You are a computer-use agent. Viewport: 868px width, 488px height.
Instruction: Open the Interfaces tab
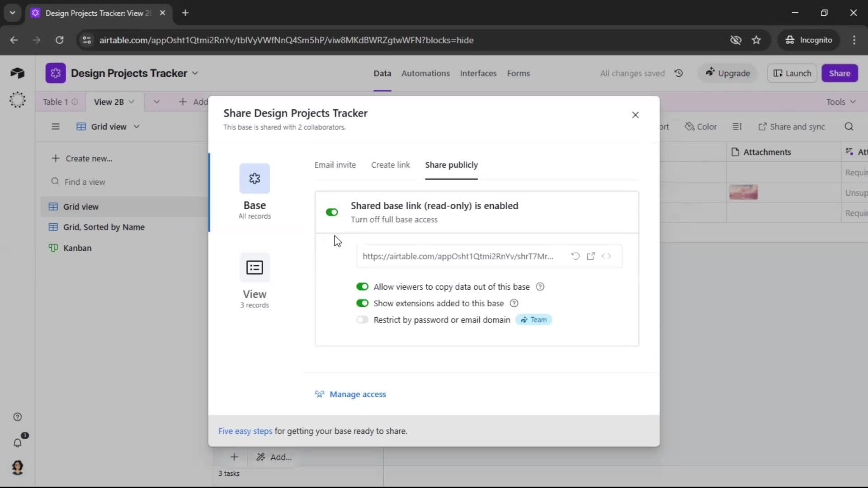pyautogui.click(x=478, y=73)
